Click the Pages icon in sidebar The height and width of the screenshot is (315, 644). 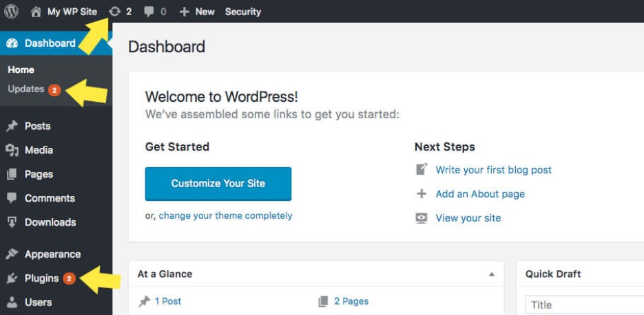12,174
